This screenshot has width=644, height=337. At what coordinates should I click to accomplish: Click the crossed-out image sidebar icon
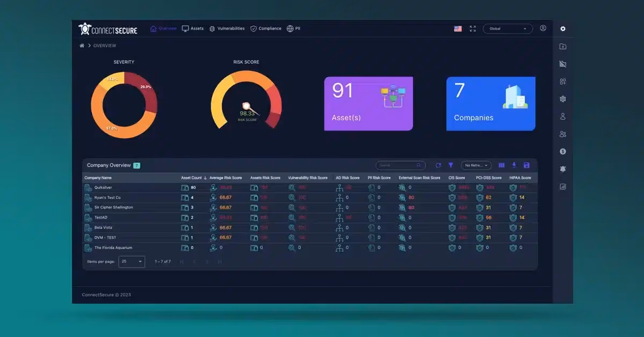563,64
